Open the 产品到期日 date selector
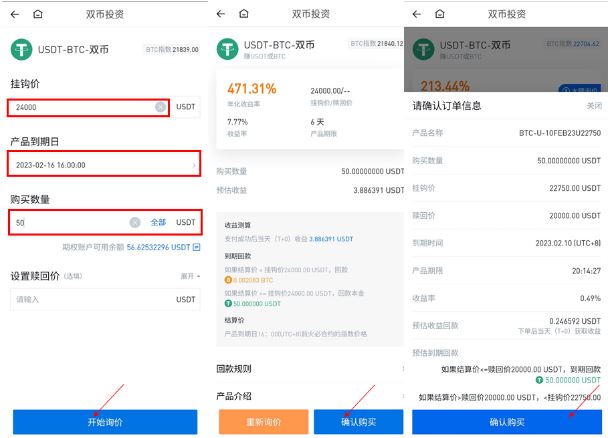Viewport: 608px width, 438px height. click(x=104, y=164)
